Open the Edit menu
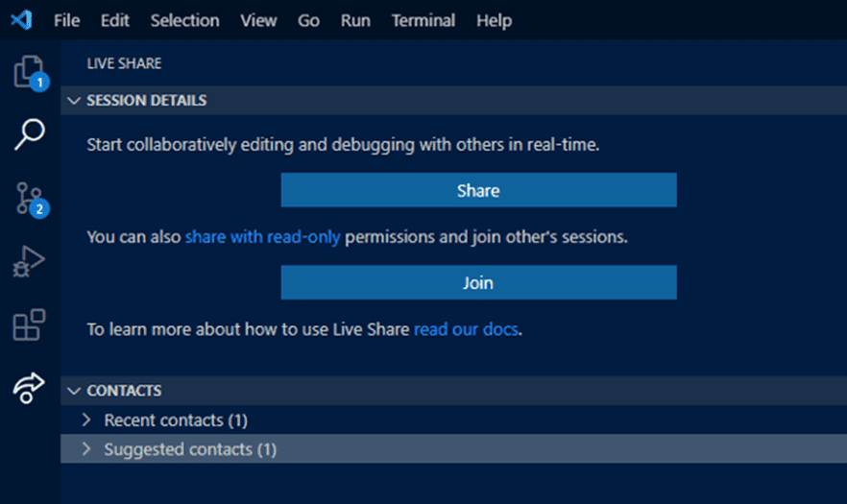The width and height of the screenshot is (847, 504). click(x=114, y=20)
